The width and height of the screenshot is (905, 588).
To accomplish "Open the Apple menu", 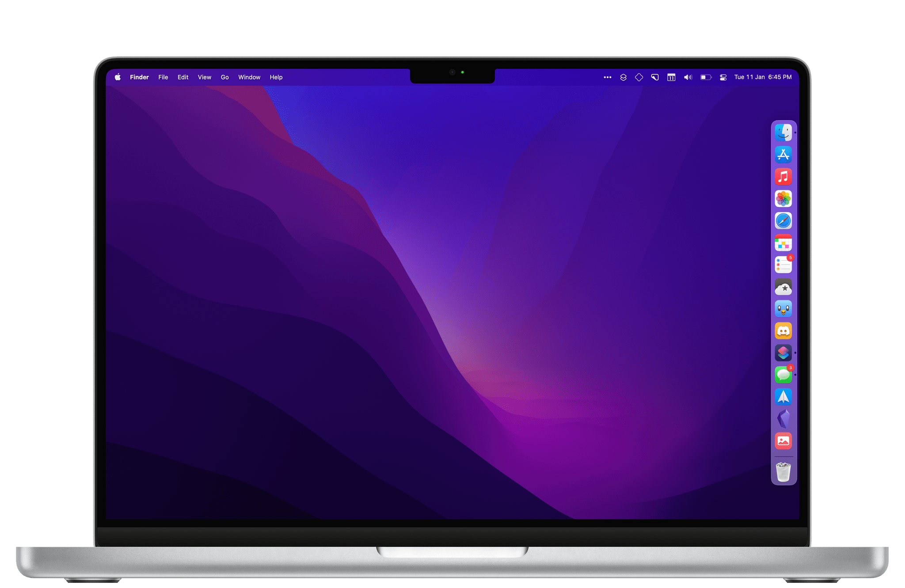I will (118, 77).
